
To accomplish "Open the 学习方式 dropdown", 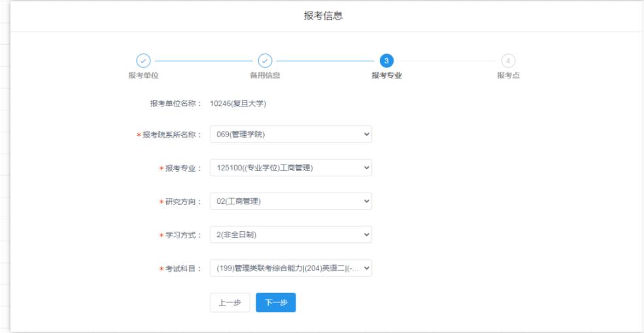I will 291,234.
